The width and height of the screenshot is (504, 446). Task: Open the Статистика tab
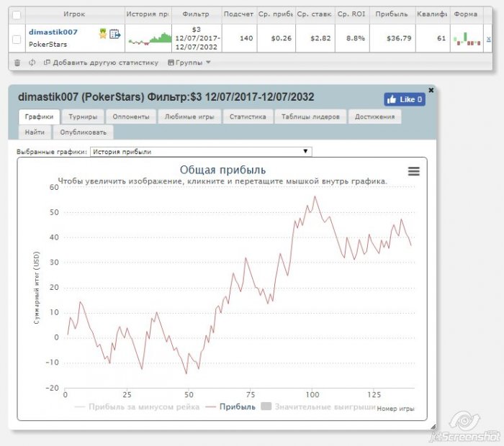(x=248, y=117)
